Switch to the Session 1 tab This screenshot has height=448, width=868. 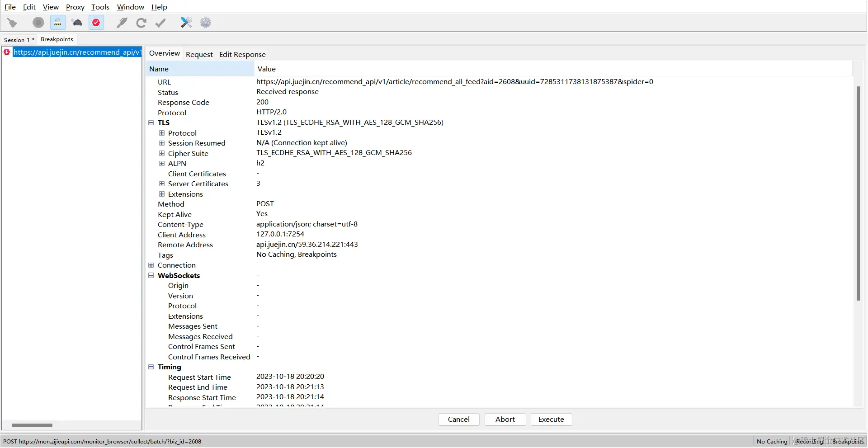tap(19, 40)
